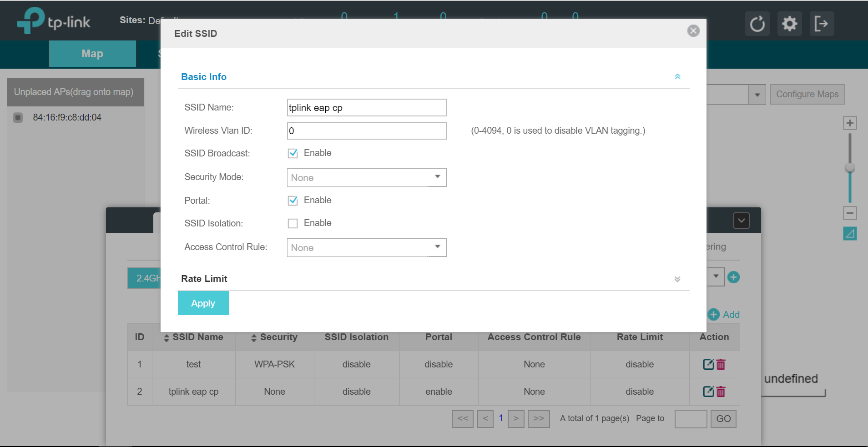Click the SSID Name input field

point(366,107)
